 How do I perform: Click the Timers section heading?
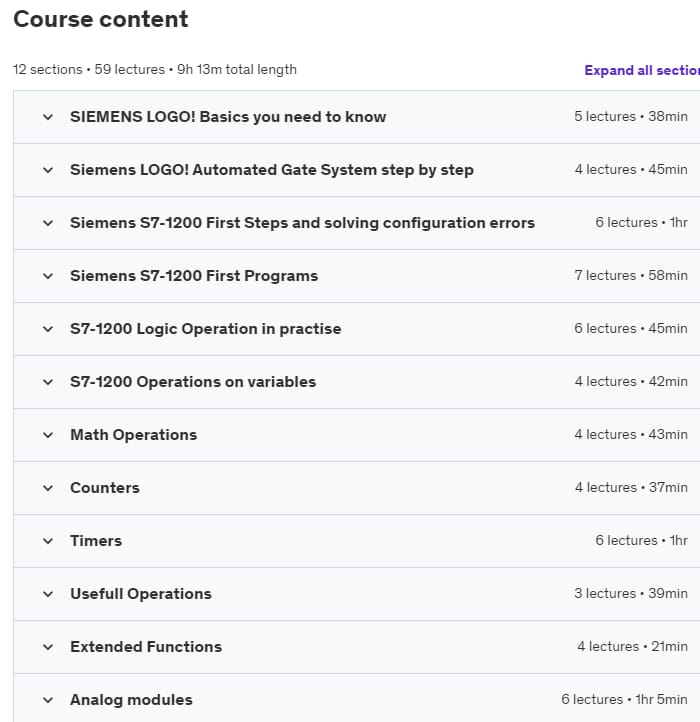(95, 541)
